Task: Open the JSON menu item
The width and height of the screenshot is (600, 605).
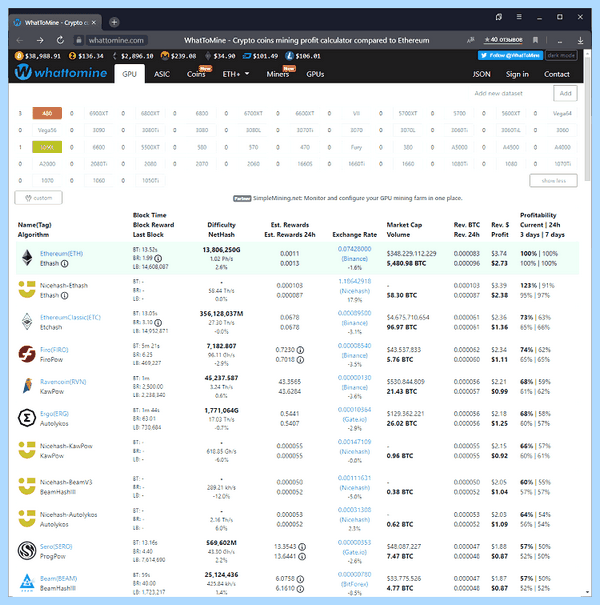Action: pos(482,74)
